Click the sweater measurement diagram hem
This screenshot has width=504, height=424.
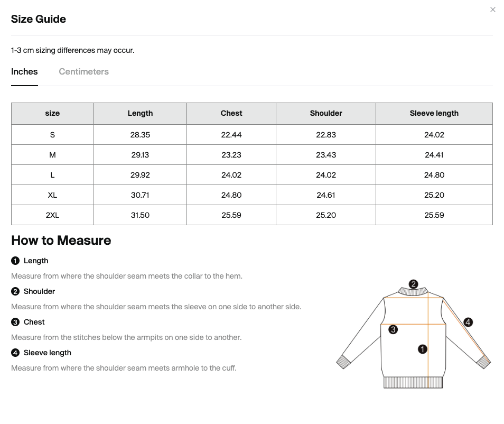point(413,383)
